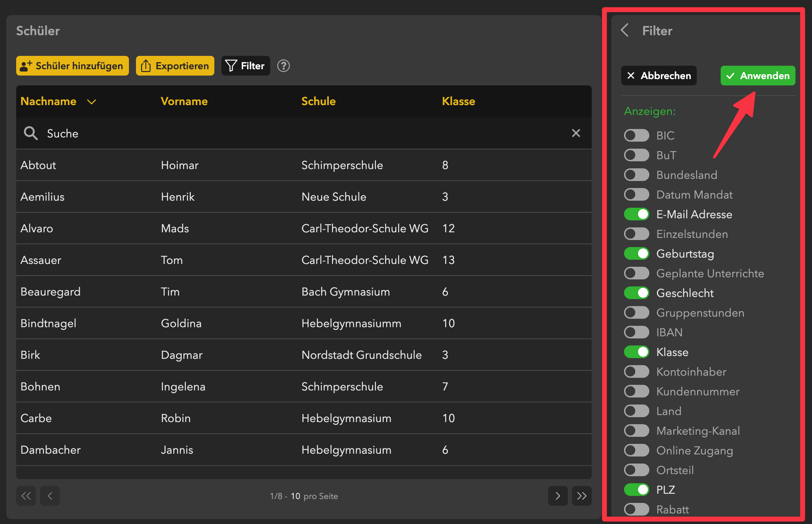Viewport: 812px width, 524px height.
Task: Clear the search with the X icon
Action: tap(576, 133)
